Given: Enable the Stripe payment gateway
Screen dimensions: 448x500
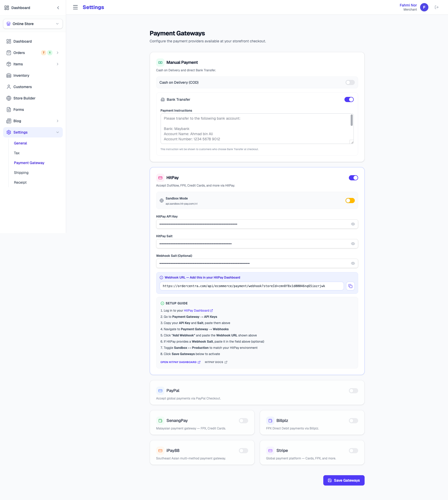Looking at the screenshot, I should [353, 451].
